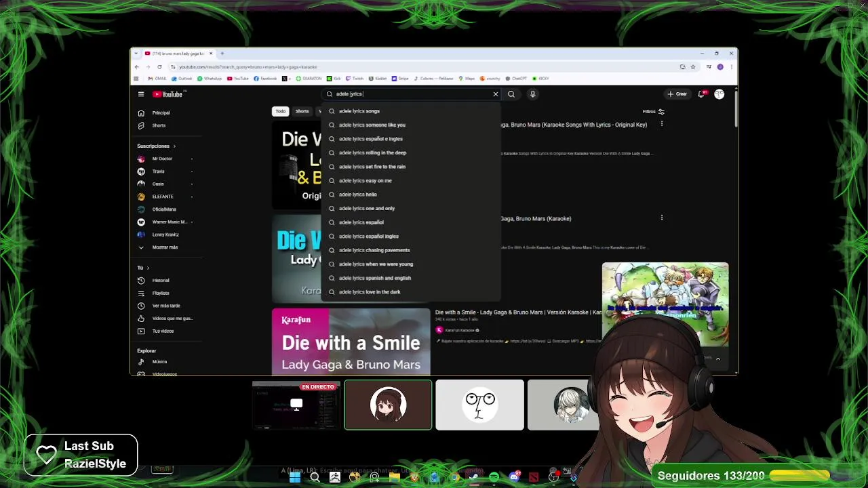Open the YouTube hamburger guide menu
Viewport: 868px width, 488px height.
[141, 94]
